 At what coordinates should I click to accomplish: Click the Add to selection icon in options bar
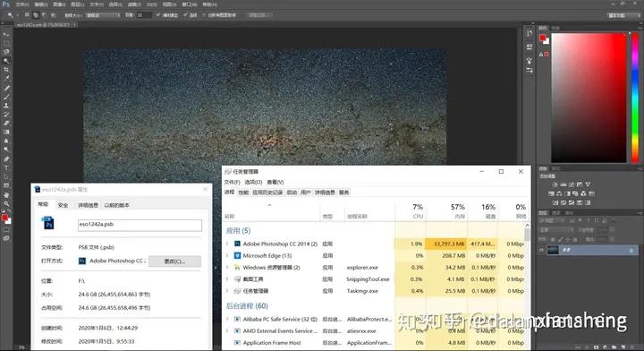[x=36, y=15]
